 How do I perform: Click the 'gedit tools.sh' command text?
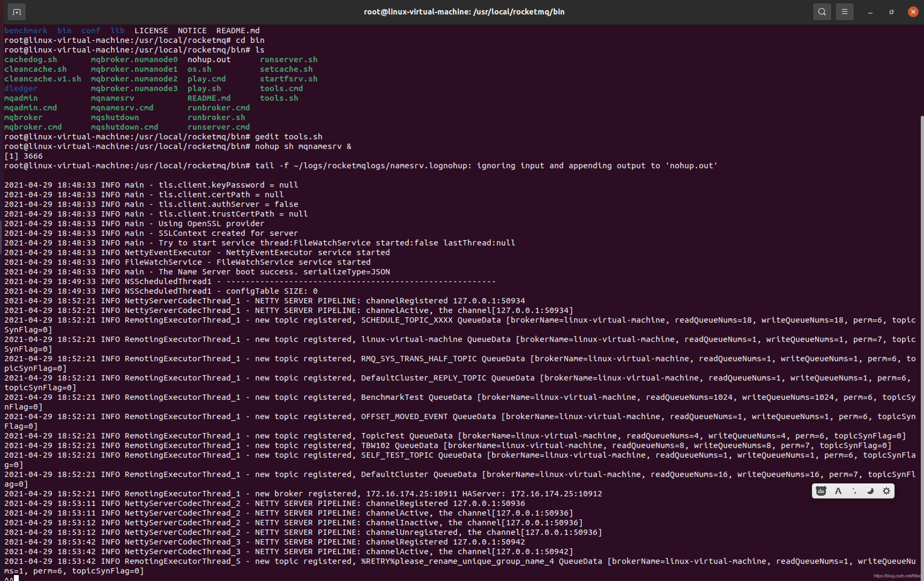289,137
